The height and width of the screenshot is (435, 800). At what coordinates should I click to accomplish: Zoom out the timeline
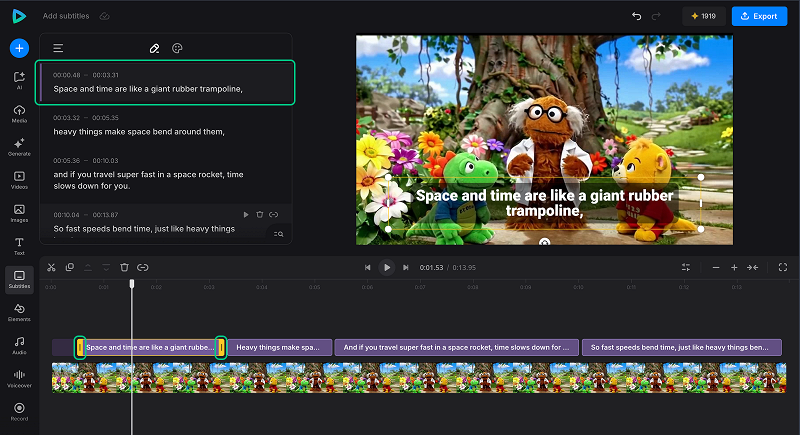pyautogui.click(x=716, y=267)
